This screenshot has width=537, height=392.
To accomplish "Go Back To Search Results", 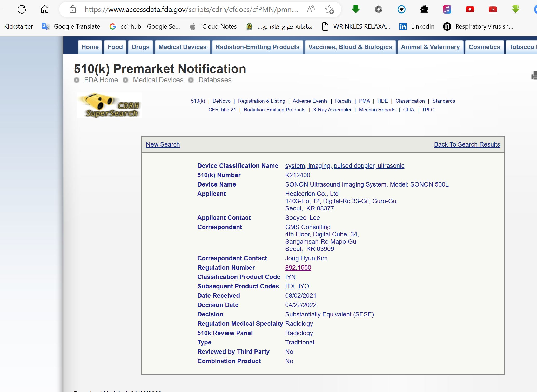I will [x=467, y=144].
